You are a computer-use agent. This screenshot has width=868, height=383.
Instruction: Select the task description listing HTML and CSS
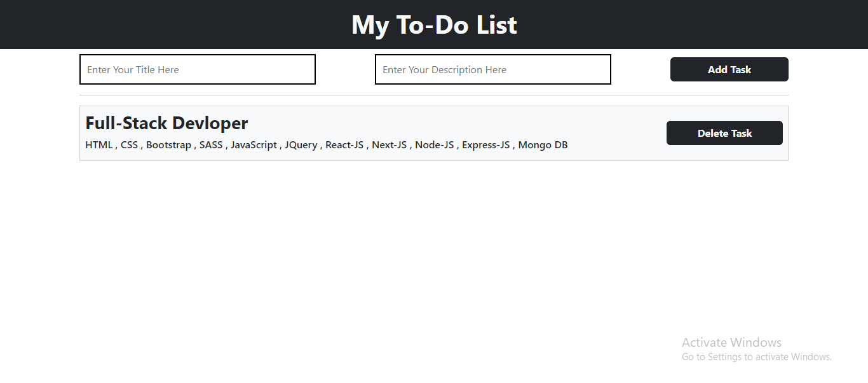tap(326, 144)
